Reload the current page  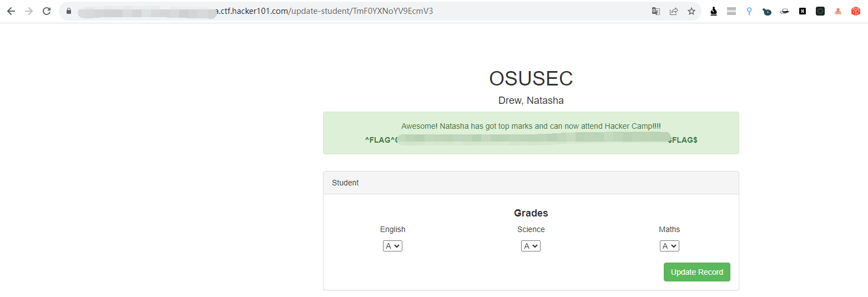(x=47, y=11)
